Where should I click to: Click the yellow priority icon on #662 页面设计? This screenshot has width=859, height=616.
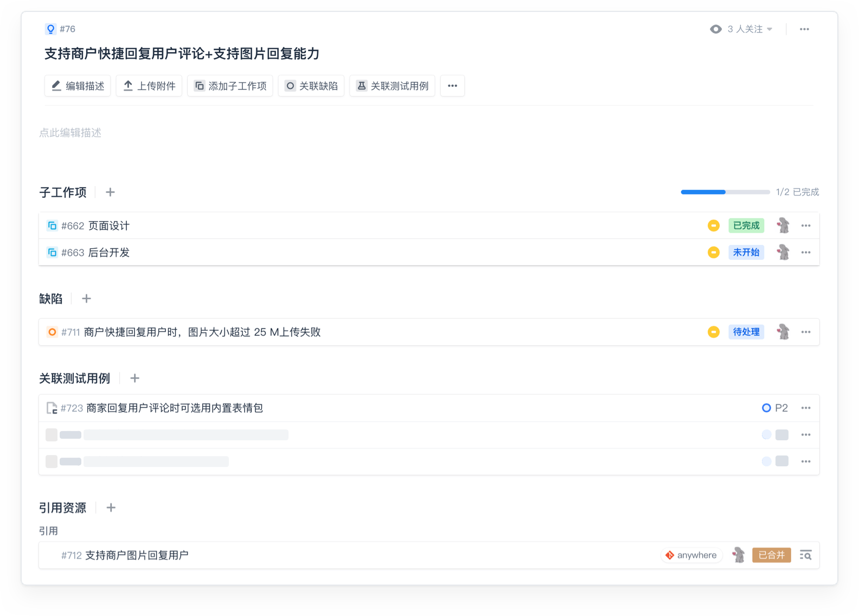click(714, 226)
